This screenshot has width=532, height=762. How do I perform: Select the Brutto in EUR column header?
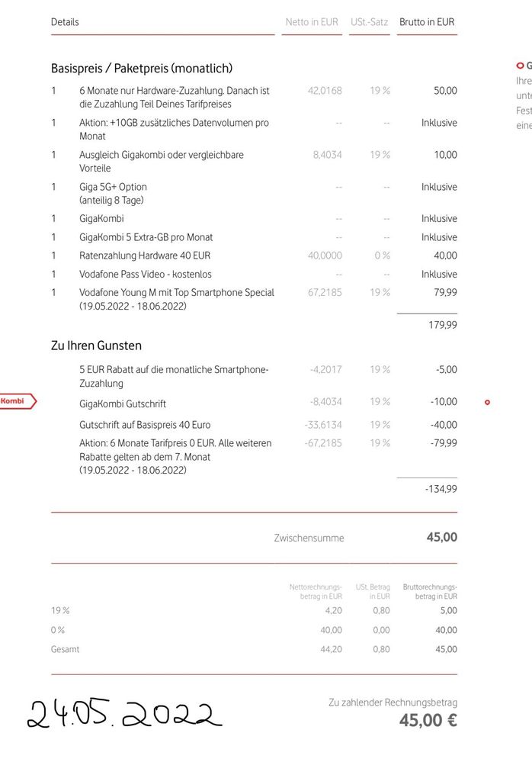[427, 22]
